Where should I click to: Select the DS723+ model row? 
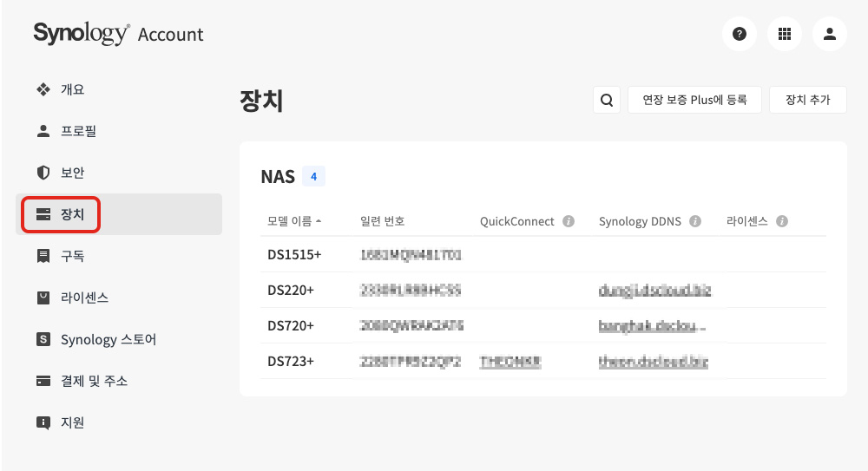(543, 362)
